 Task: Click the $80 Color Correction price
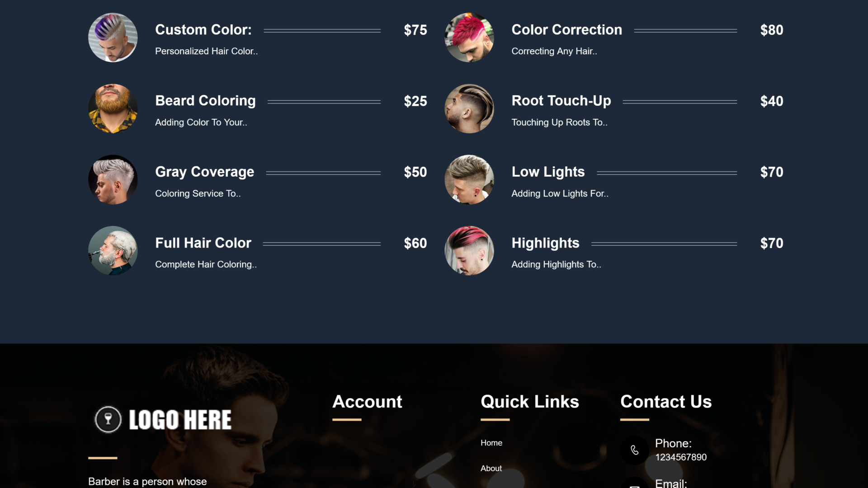[x=772, y=30]
